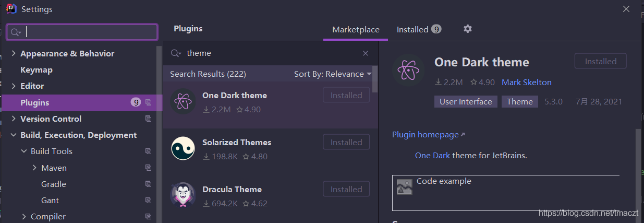Click project-level icon beside Plugins

(x=149, y=102)
